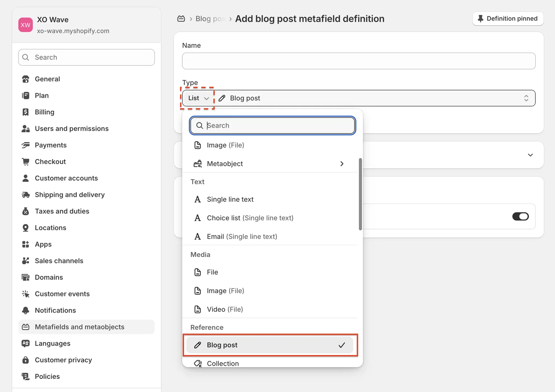Select Video (File) from the Media section
Image resolution: width=555 pixels, height=392 pixels.
click(x=224, y=309)
